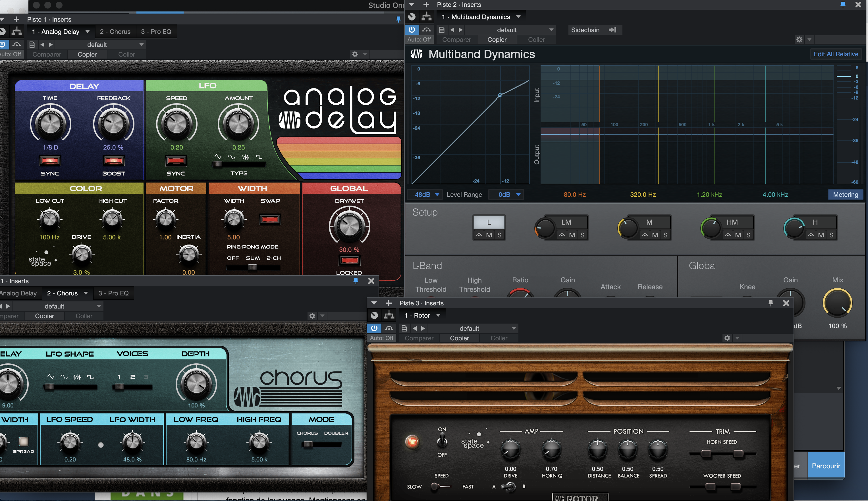Viewport: 868px width, 501px height.
Task: Click Edit All Relative button
Action: [x=836, y=54]
